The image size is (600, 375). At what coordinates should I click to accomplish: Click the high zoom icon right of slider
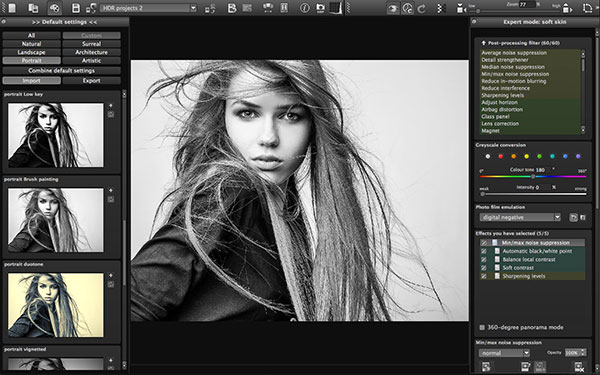[x=567, y=8]
